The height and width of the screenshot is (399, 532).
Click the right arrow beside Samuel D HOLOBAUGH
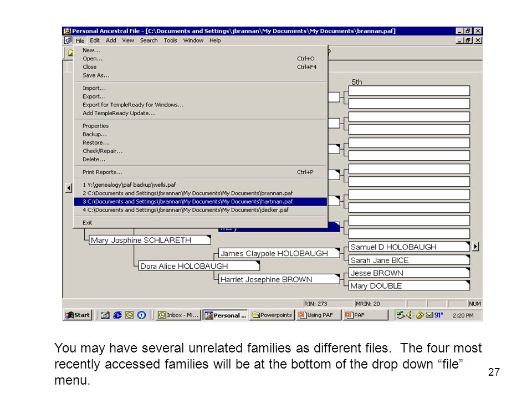coord(475,246)
